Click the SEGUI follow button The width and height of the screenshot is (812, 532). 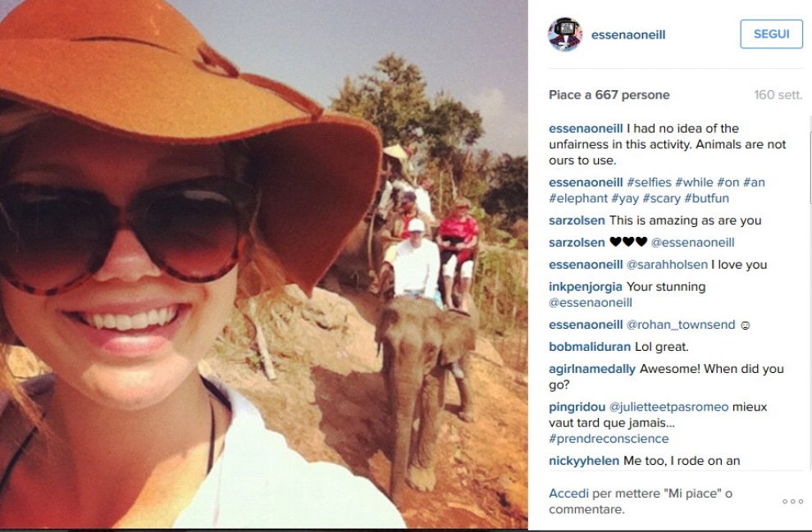coord(771,34)
